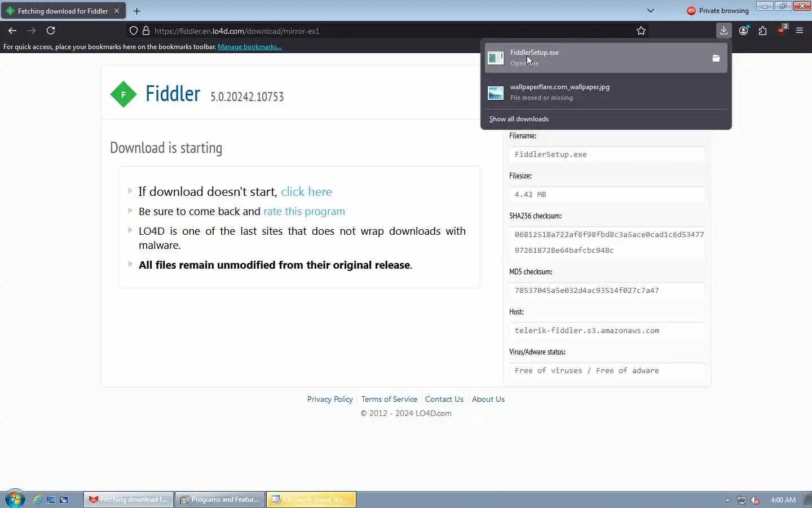
Task: Switch to Programs and Features taskbar window
Action: click(220, 500)
